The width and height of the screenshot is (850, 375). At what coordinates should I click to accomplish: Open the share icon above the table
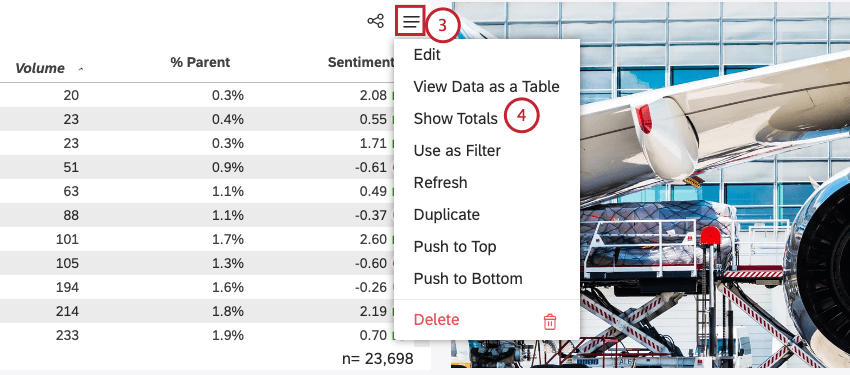(x=375, y=22)
